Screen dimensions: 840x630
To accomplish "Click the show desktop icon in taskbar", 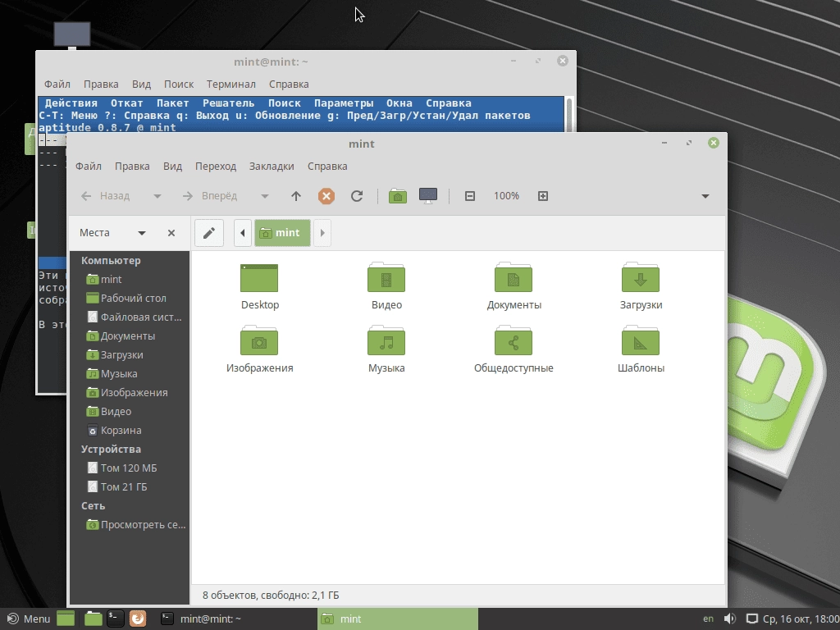I will tap(66, 619).
